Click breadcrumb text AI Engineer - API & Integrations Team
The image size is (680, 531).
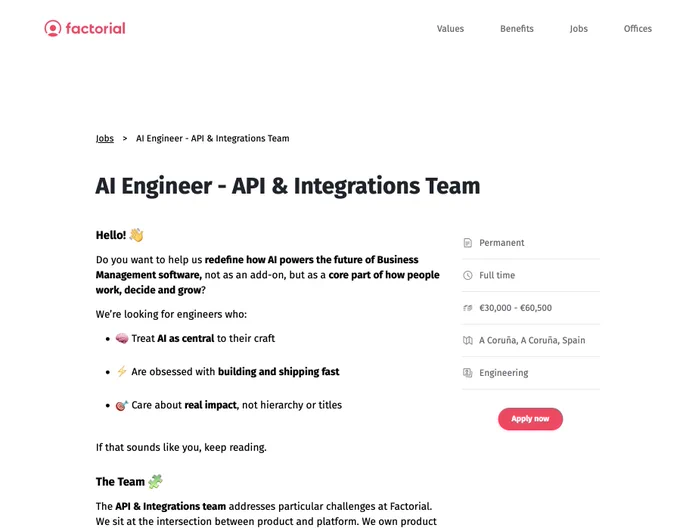[x=212, y=138]
